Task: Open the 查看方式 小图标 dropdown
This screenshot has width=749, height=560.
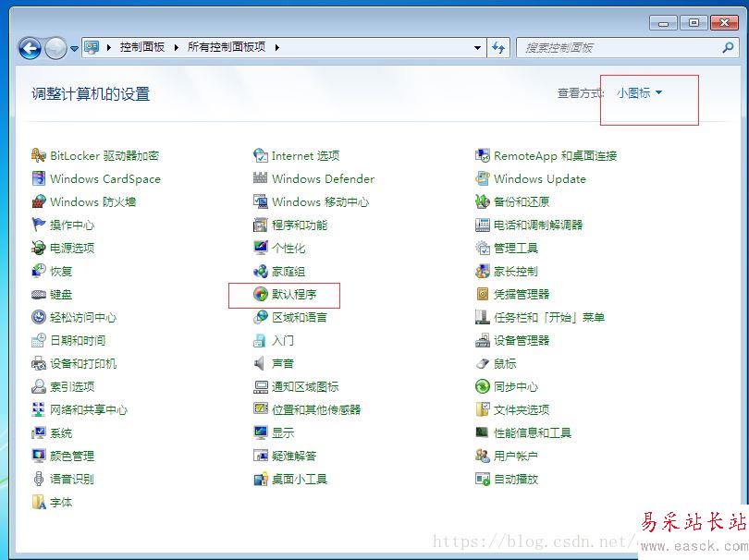Action: (x=639, y=92)
